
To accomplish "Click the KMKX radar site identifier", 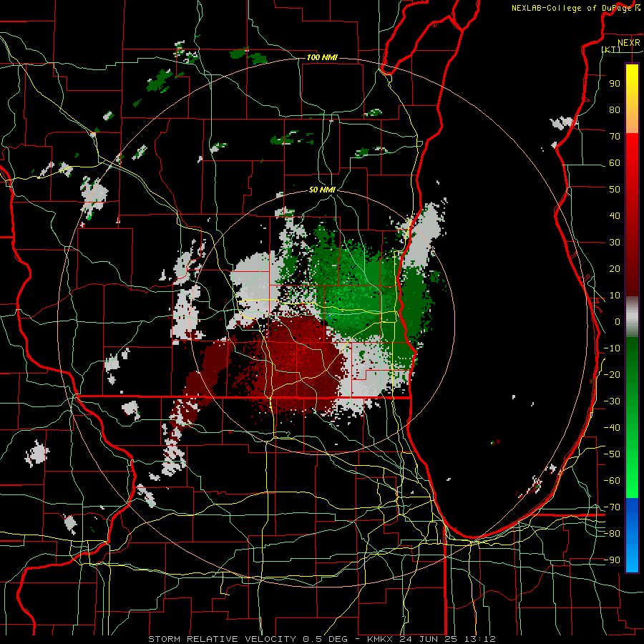I will pyautogui.click(x=379, y=639).
